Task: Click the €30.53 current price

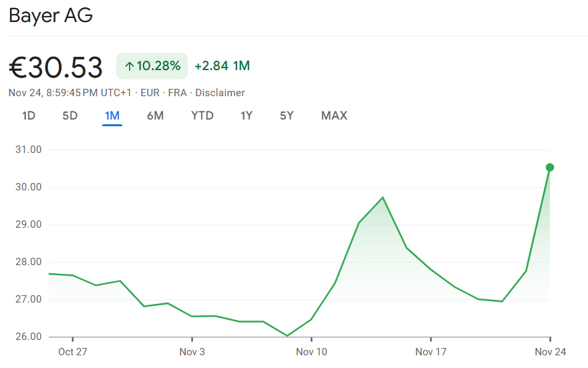Action: pos(56,67)
